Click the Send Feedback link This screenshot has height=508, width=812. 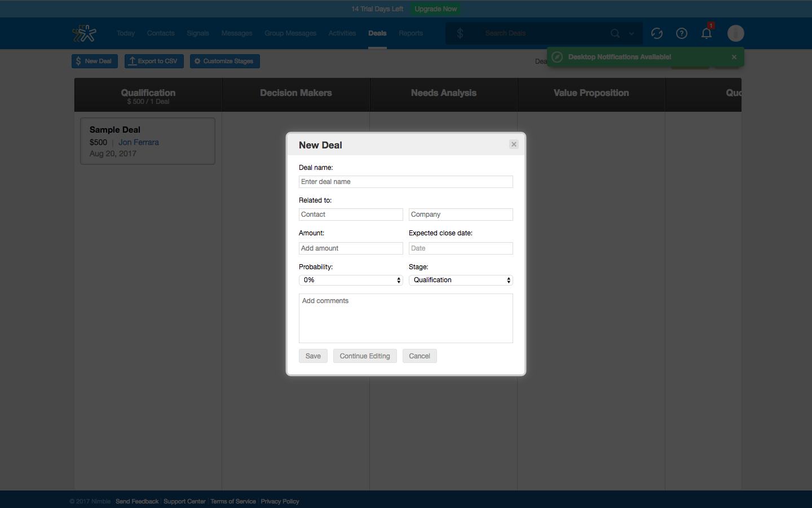(137, 501)
